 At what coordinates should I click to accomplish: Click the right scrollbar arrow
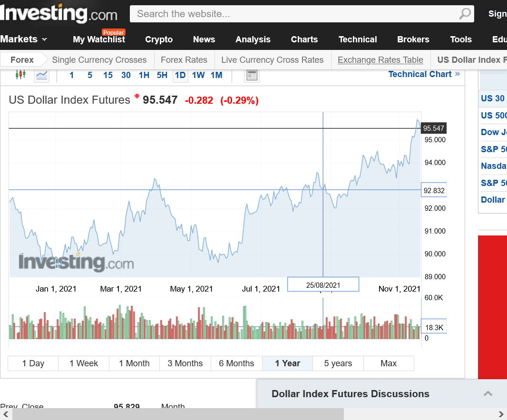(501, 414)
